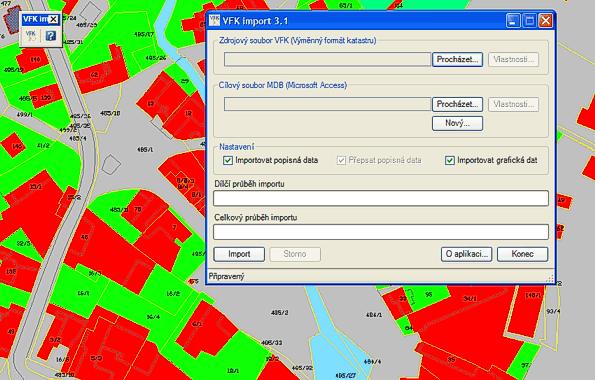Open the O aplikaci about dialog
The width and height of the screenshot is (595, 380).
coord(466,254)
